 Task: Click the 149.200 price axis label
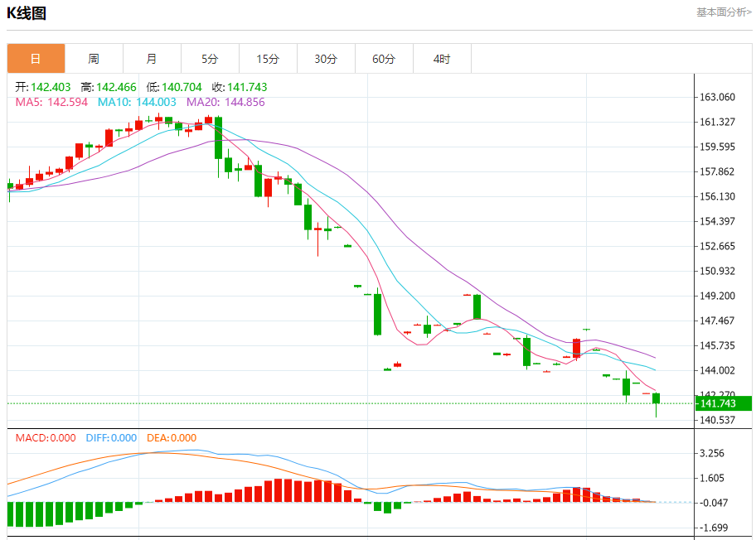pyautogui.click(x=717, y=296)
